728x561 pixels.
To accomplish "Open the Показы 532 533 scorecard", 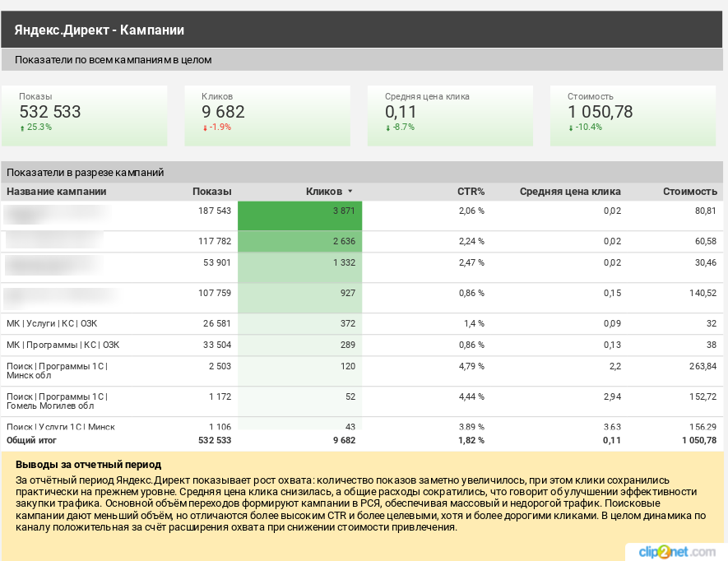I will [x=84, y=114].
